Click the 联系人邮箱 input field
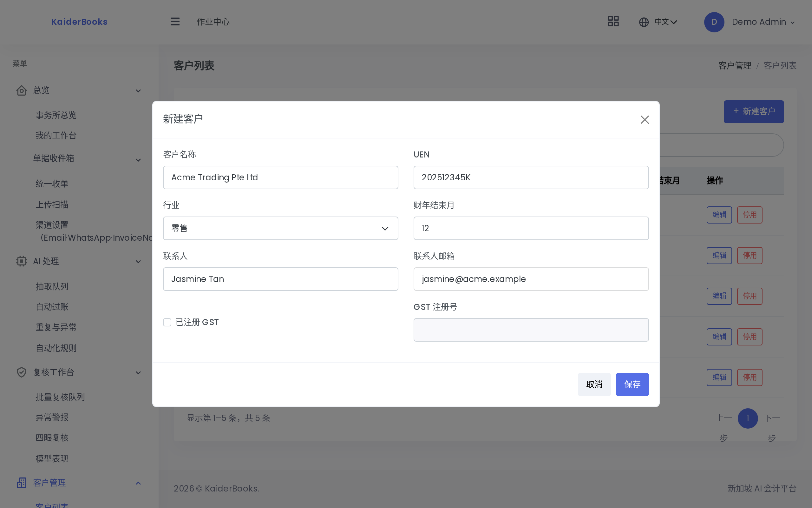 click(x=531, y=279)
